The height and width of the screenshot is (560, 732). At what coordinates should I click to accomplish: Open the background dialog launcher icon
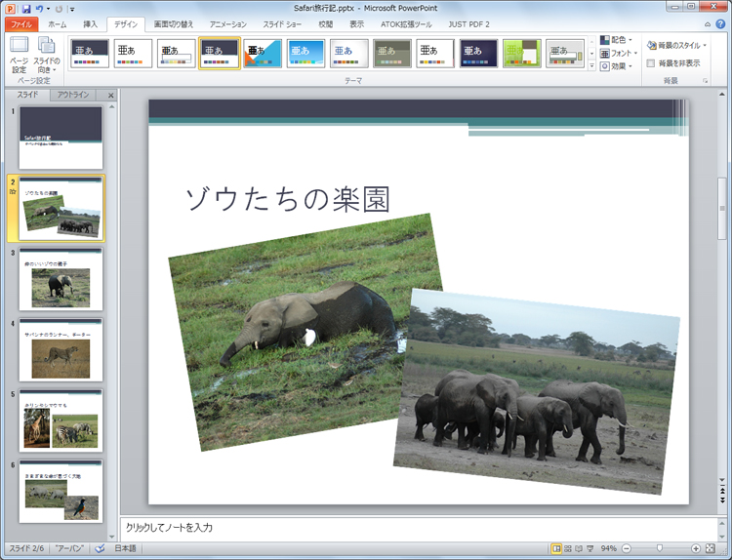706,81
